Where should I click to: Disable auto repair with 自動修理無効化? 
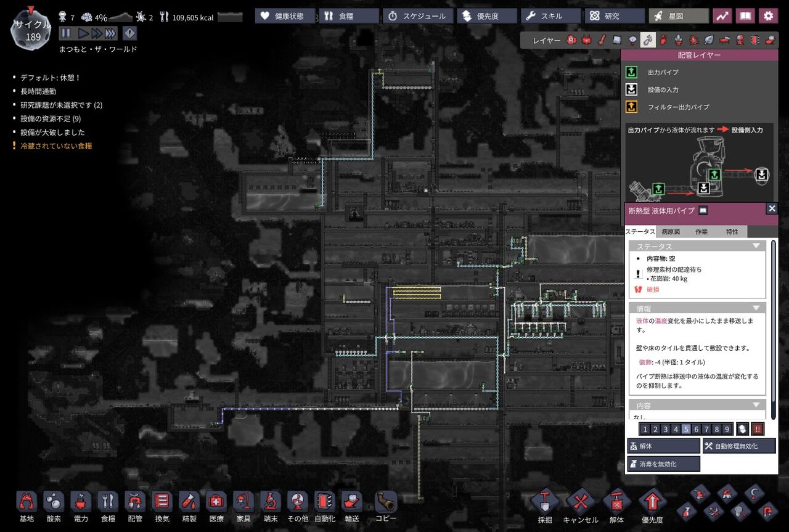click(x=739, y=446)
